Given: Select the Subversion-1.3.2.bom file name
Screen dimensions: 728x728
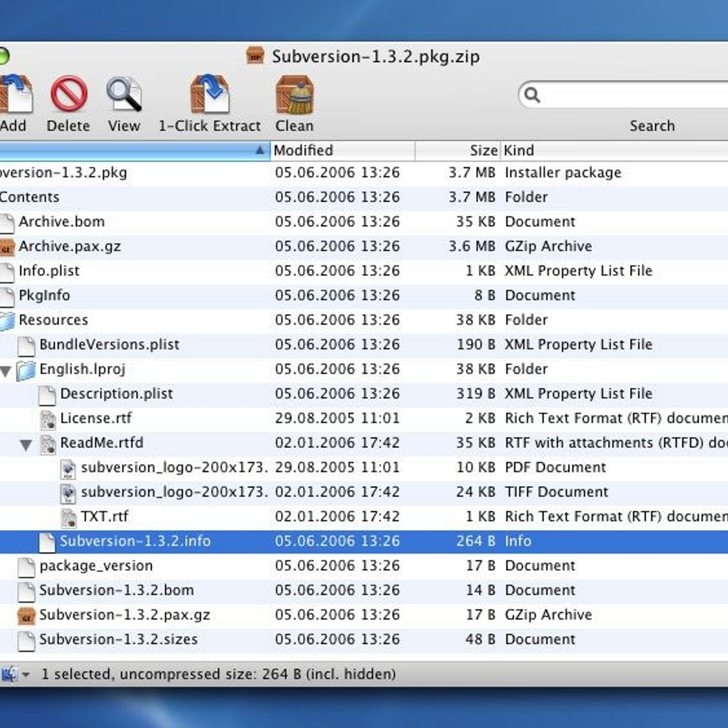Looking at the screenshot, I should 116,590.
